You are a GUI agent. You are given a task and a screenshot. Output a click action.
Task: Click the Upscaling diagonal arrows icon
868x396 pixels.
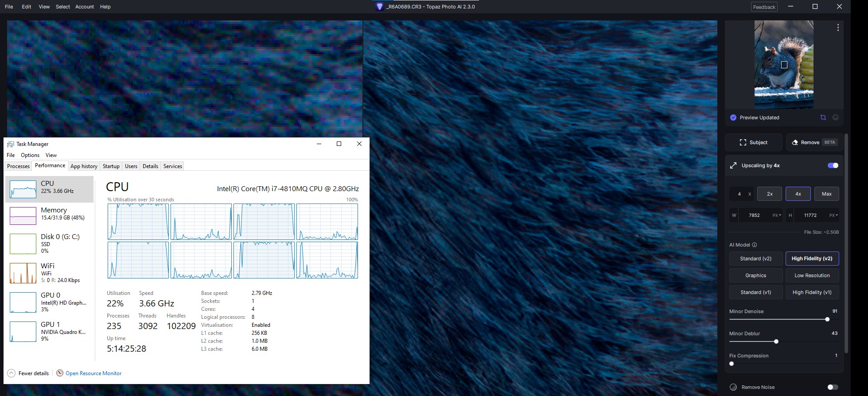(x=733, y=165)
